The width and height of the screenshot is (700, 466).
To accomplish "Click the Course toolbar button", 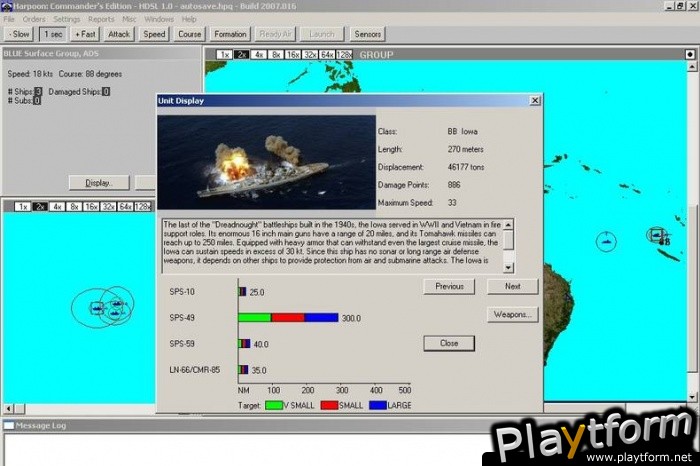I will pos(189,34).
